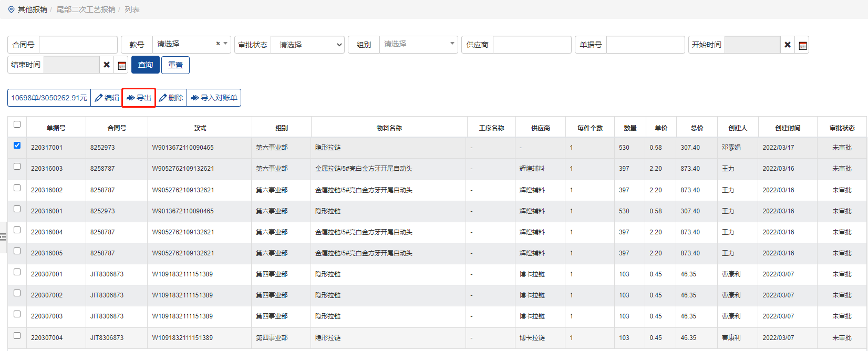Click the location pin icon in breadcrumb
868x351 pixels.
pos(11,9)
